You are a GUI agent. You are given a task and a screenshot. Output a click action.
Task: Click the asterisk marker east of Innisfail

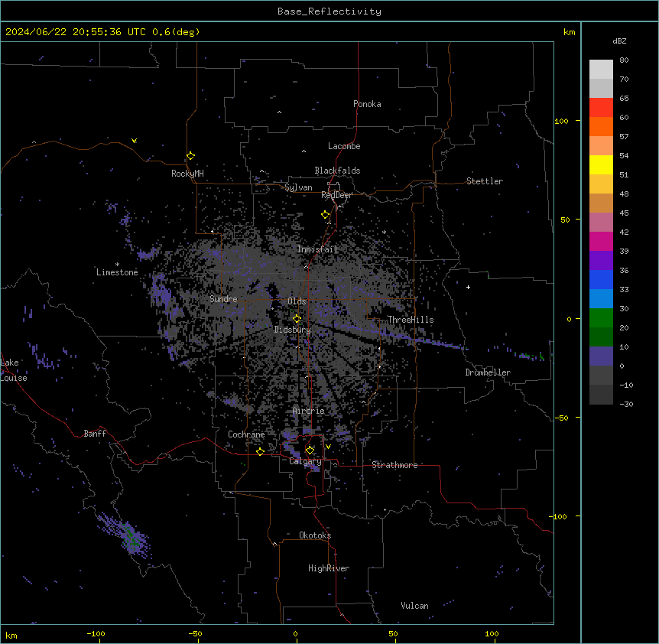click(384, 233)
